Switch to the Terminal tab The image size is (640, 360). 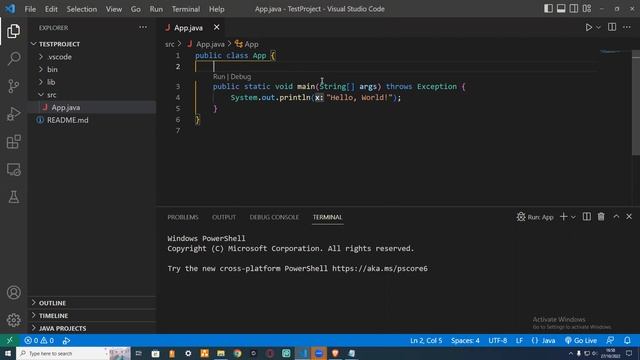(x=327, y=217)
